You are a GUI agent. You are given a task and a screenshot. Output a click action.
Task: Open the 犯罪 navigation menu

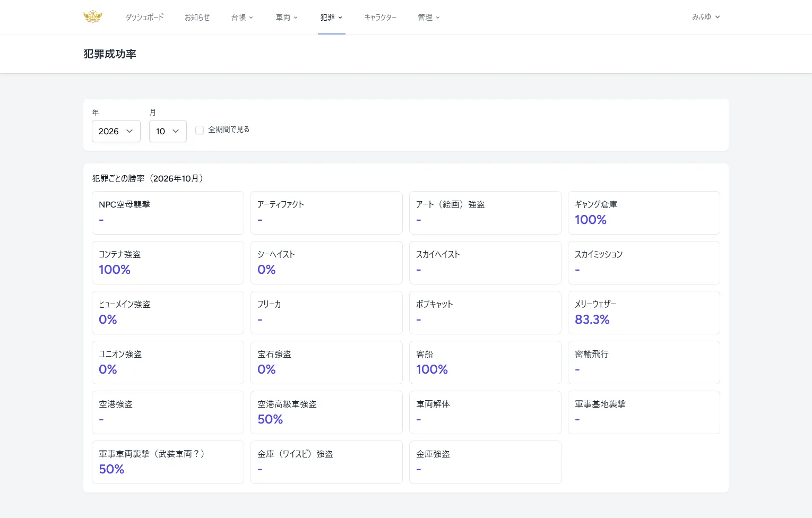click(331, 18)
